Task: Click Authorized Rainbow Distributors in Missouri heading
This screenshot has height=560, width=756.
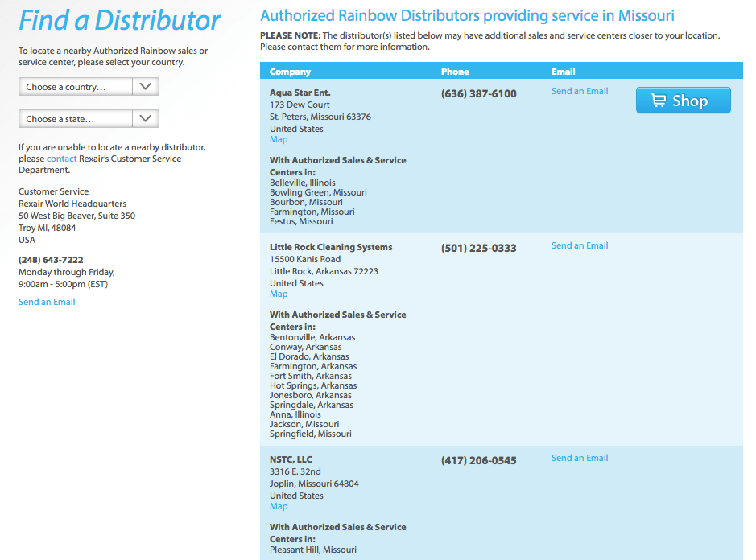Action: [x=467, y=16]
